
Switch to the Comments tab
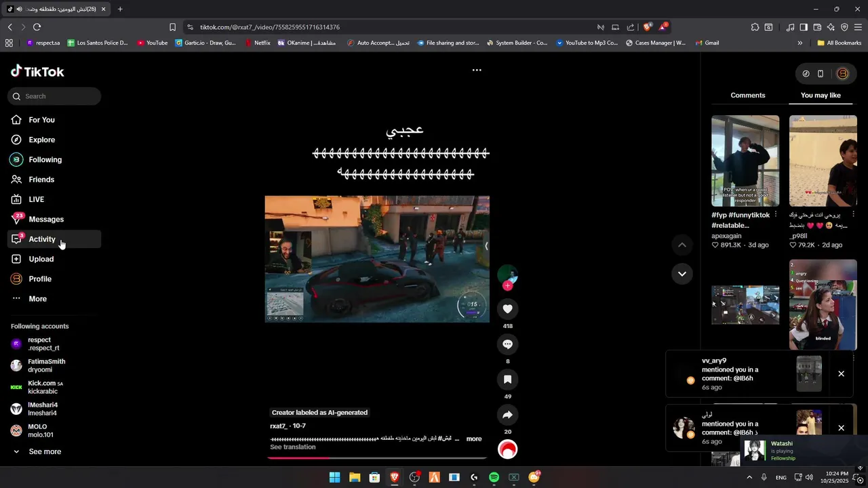748,96
